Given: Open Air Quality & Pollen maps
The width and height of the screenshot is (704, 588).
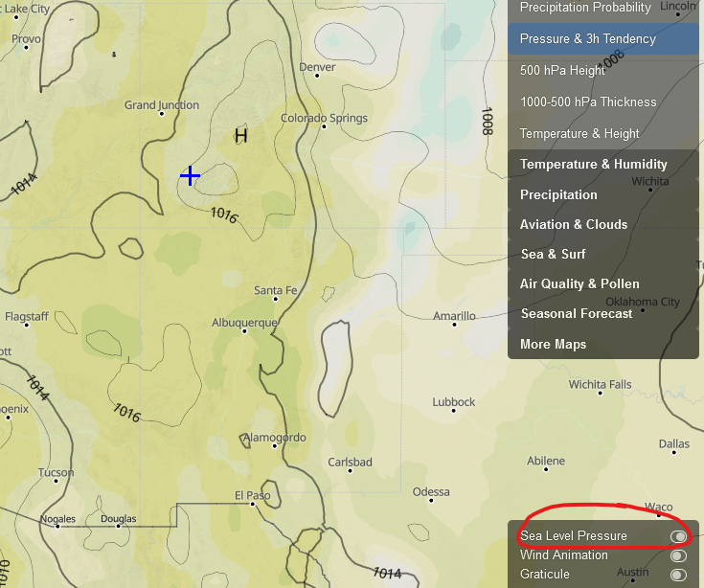Looking at the screenshot, I should point(579,283).
